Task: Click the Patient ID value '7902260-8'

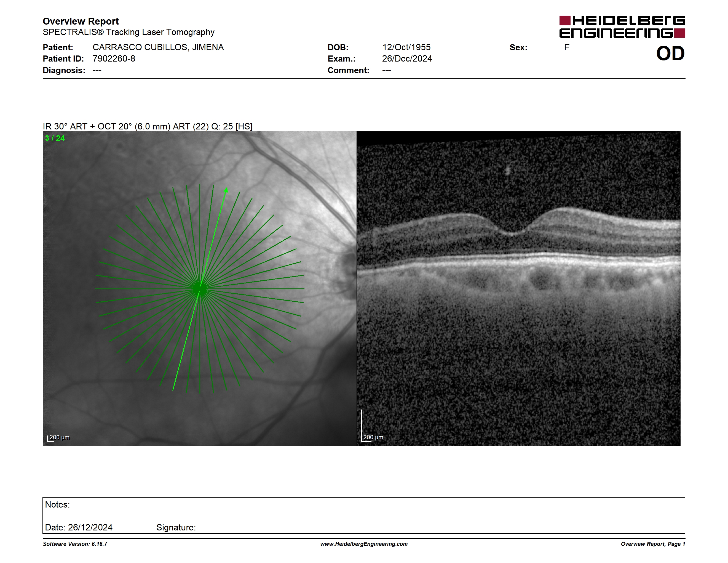Action: [x=114, y=59]
